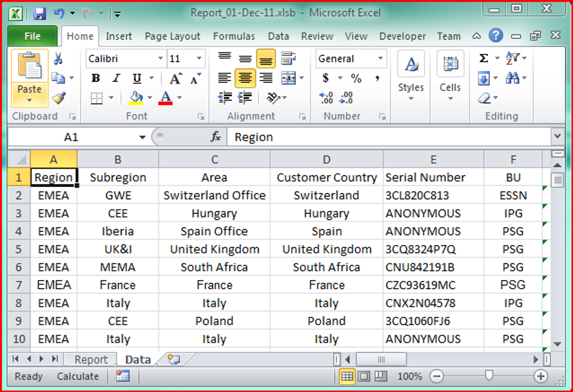Switch to the Formulas ribbon tab
This screenshot has height=392, width=573.
(x=234, y=36)
